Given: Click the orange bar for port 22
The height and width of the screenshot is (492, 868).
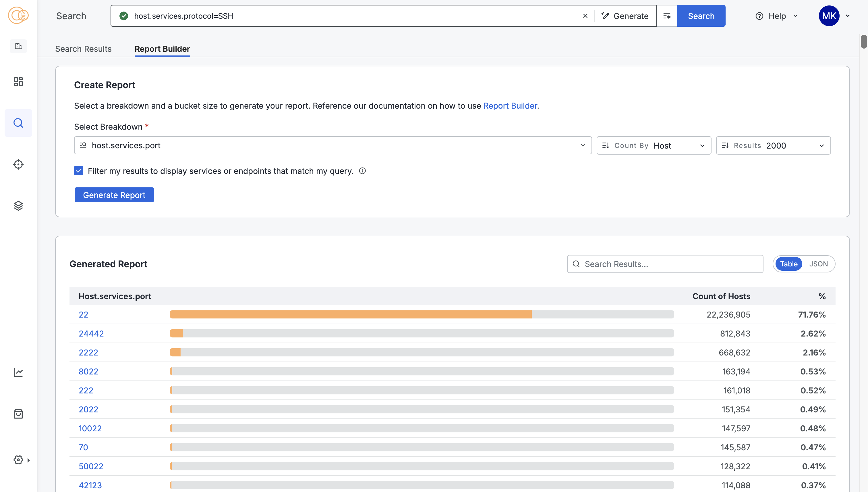Looking at the screenshot, I should [x=350, y=315].
